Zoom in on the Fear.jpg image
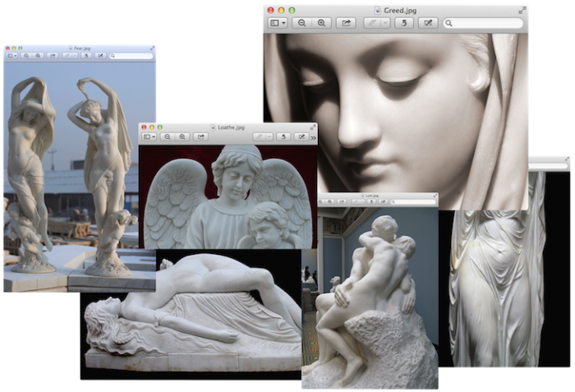The height and width of the screenshot is (392, 575). tap(39, 55)
